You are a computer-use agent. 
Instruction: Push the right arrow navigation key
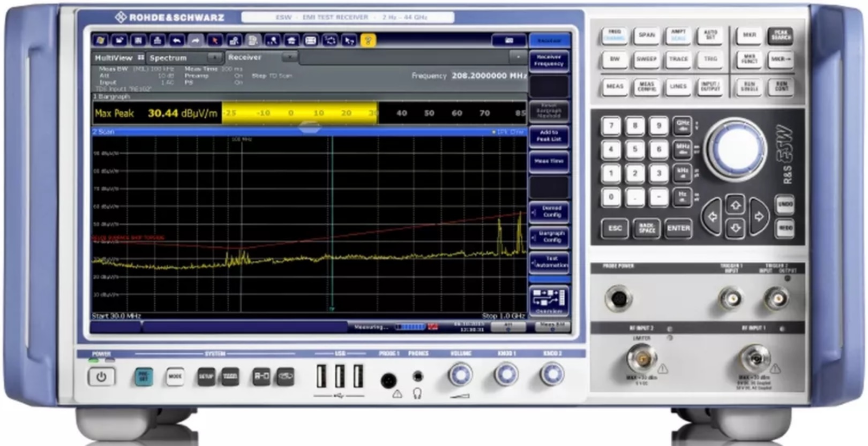click(759, 217)
